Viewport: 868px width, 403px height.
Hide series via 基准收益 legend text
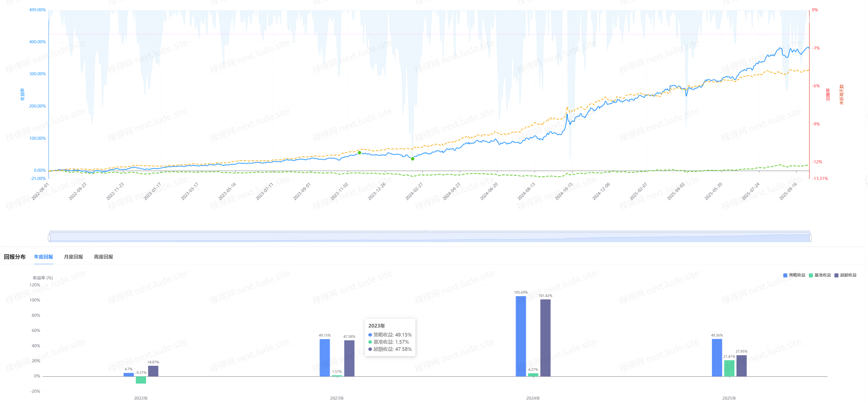(x=822, y=275)
